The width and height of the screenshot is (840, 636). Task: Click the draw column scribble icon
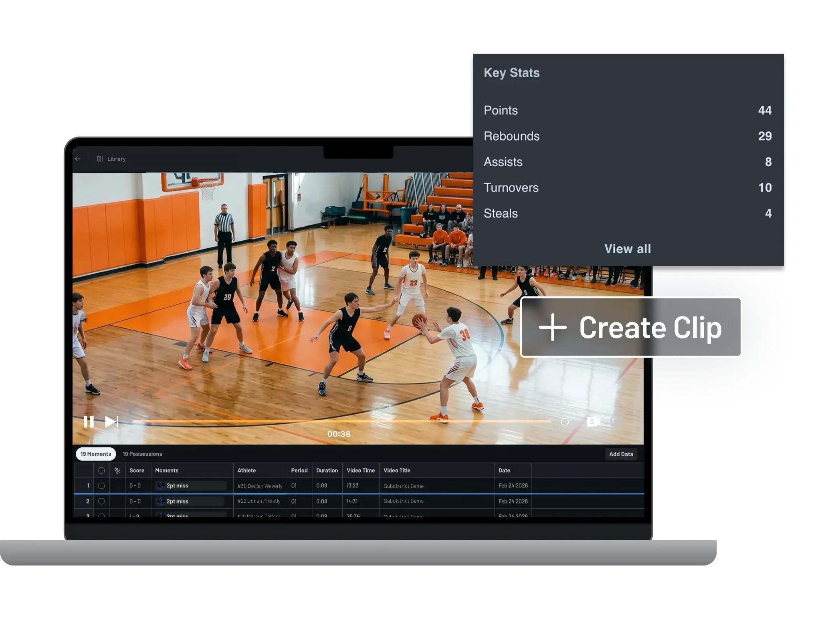click(x=117, y=471)
